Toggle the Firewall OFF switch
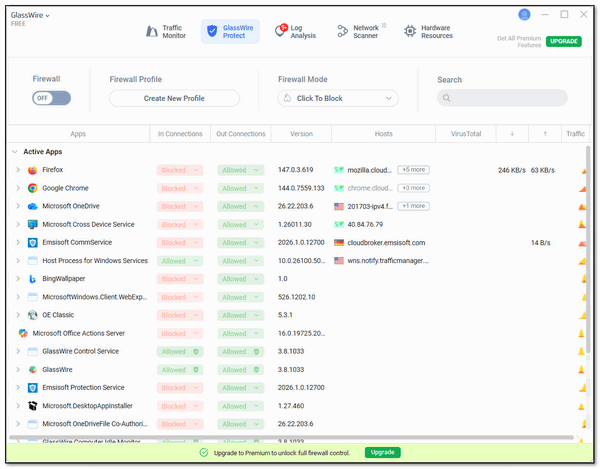This screenshot has height=469, width=600. pyautogui.click(x=51, y=98)
